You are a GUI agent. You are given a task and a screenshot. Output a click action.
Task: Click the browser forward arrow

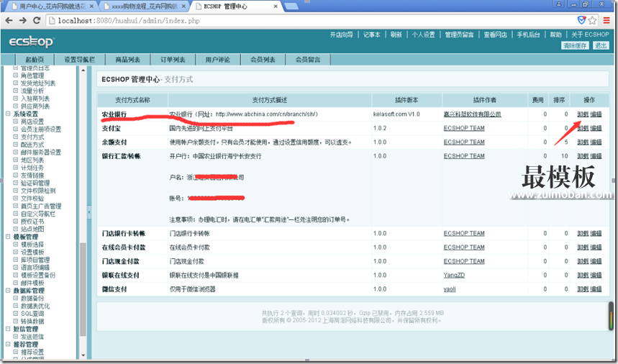pos(23,20)
